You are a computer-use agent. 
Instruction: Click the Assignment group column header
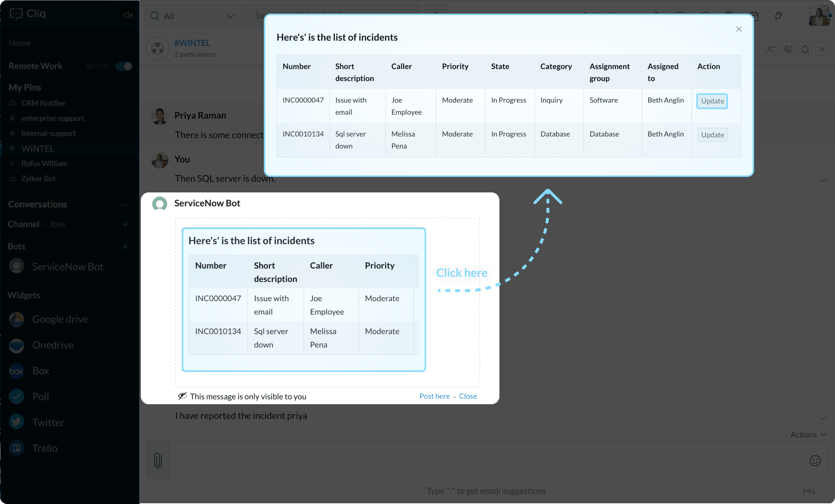coord(609,72)
